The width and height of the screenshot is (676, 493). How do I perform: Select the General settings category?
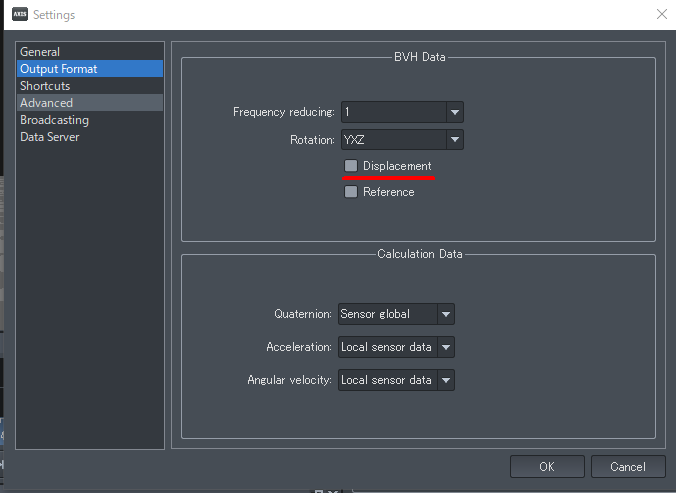pos(90,52)
